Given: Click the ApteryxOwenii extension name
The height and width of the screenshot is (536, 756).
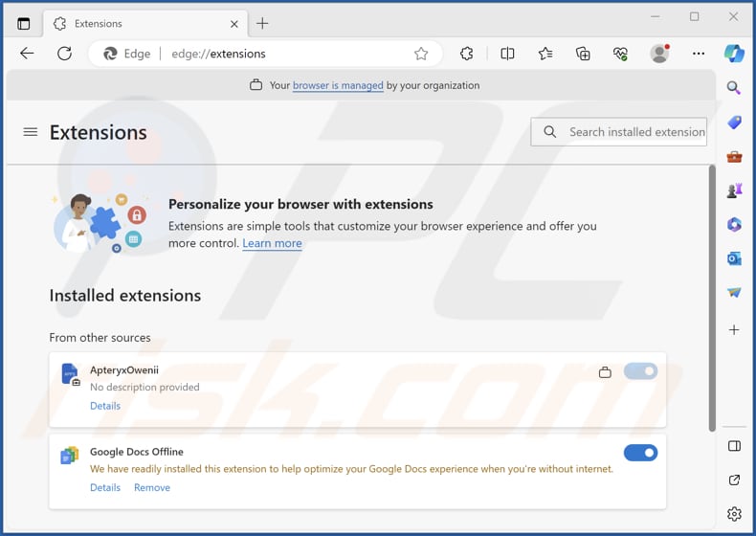Looking at the screenshot, I should [123, 370].
